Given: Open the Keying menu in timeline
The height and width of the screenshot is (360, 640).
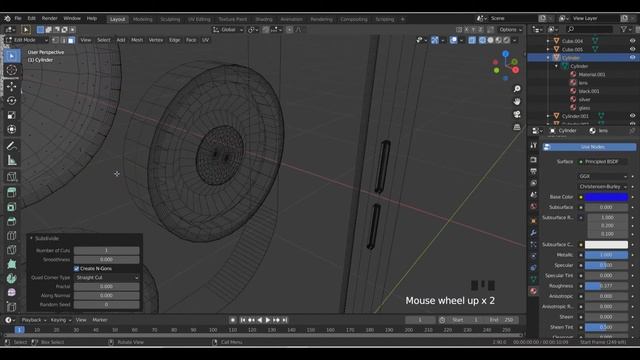Looking at the screenshot, I should 60,320.
